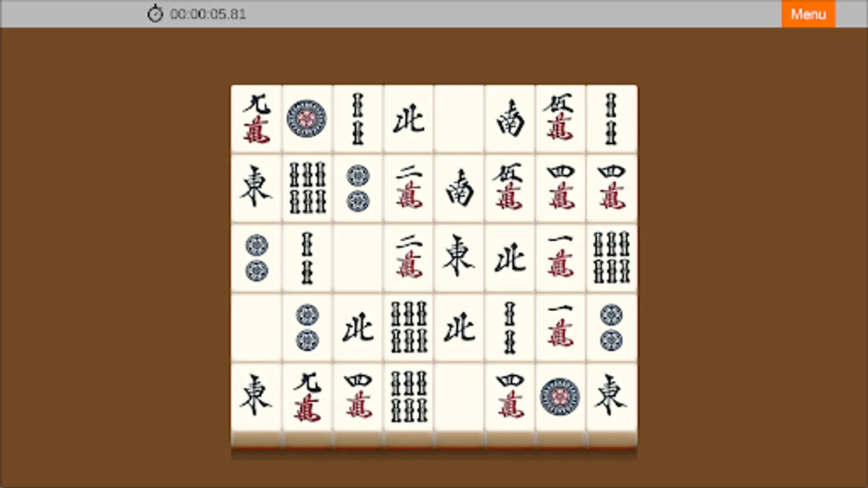Image resolution: width=868 pixels, height=488 pixels.
Task: Pick the nine-character tile in bottom row
Action: click(307, 396)
